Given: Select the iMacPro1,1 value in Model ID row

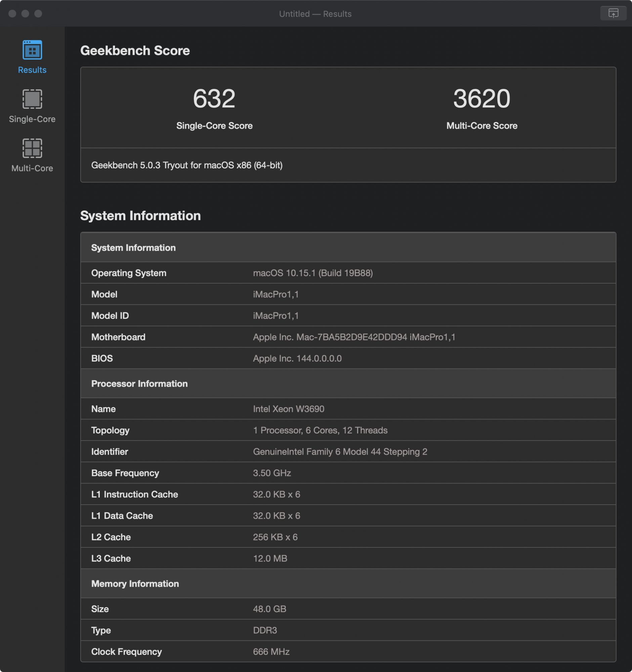Looking at the screenshot, I should coord(276,316).
